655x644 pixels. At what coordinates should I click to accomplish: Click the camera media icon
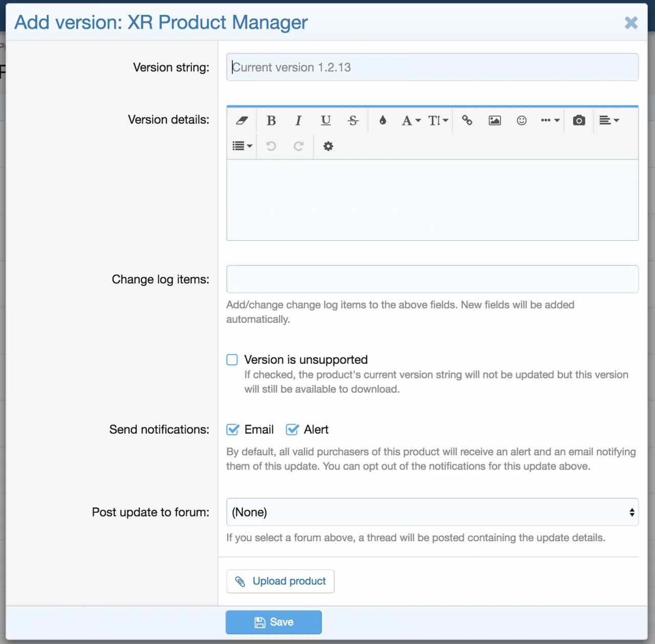(579, 121)
